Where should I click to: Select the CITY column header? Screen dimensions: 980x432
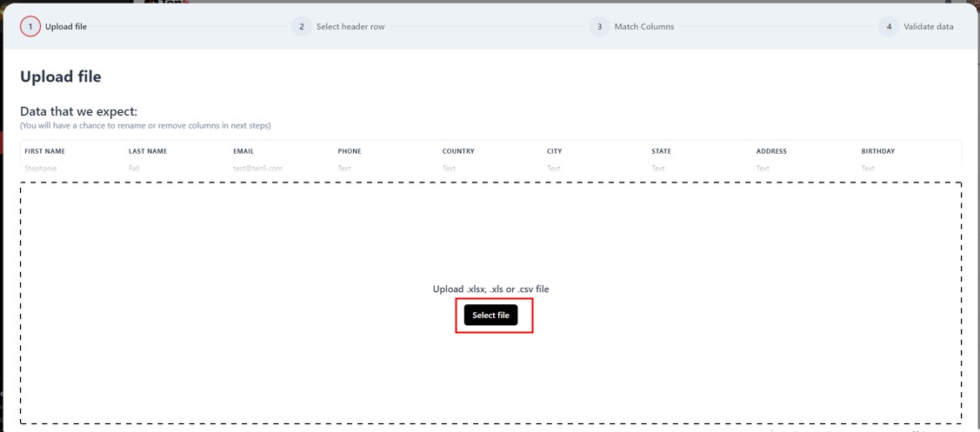point(554,151)
